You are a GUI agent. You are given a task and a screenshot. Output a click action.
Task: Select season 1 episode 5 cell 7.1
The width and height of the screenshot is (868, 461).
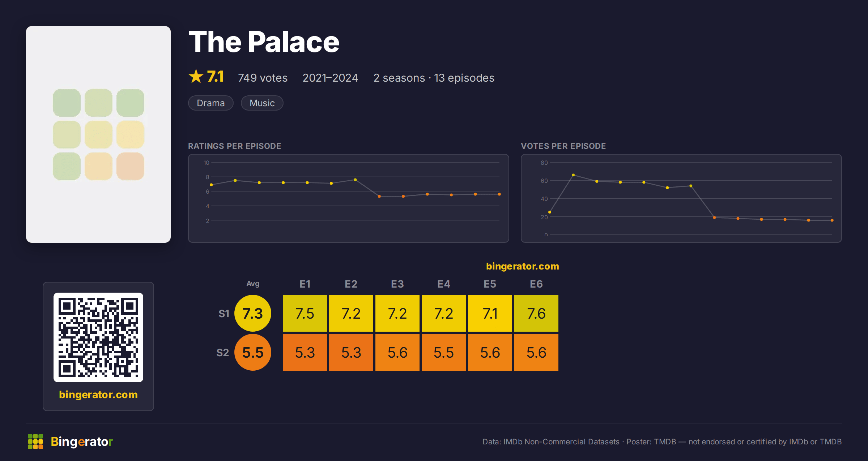pos(490,313)
